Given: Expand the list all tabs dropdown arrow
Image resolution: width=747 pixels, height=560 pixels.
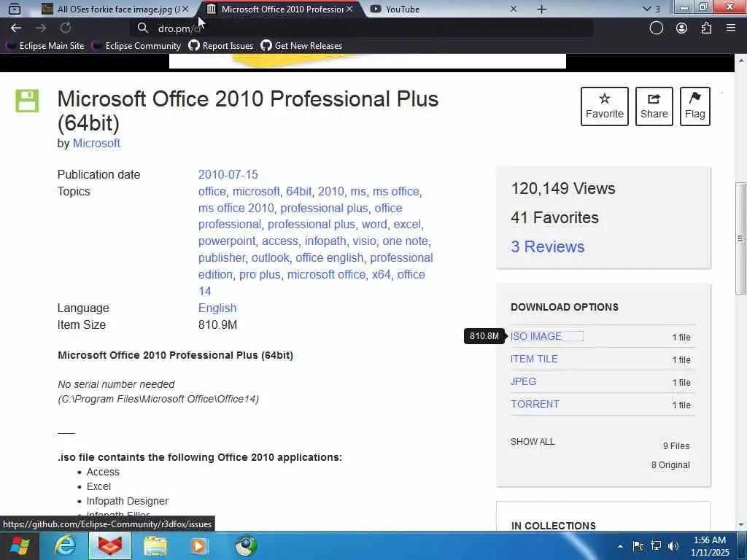Looking at the screenshot, I should (646, 9).
